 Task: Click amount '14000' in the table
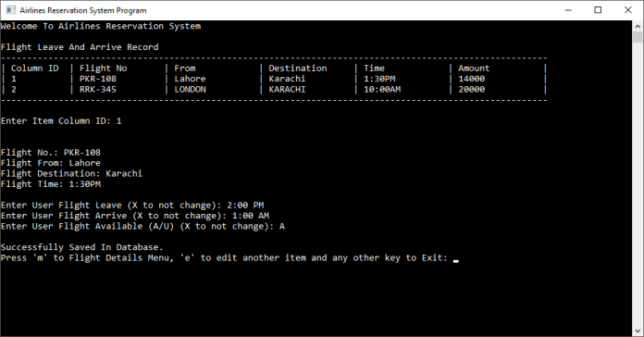tap(472, 79)
